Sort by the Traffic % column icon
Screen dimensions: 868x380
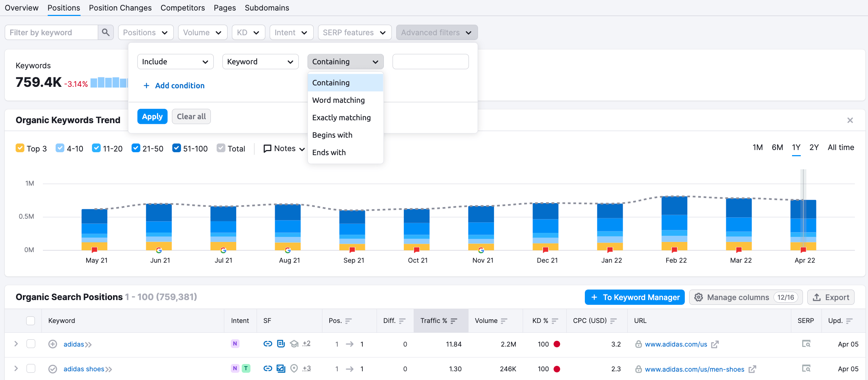[453, 321]
